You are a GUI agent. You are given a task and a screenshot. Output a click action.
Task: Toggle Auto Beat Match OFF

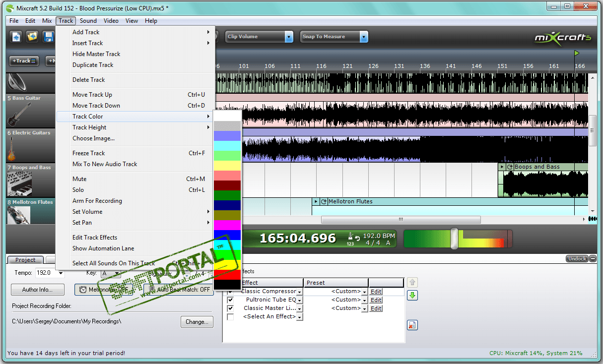tap(178, 290)
